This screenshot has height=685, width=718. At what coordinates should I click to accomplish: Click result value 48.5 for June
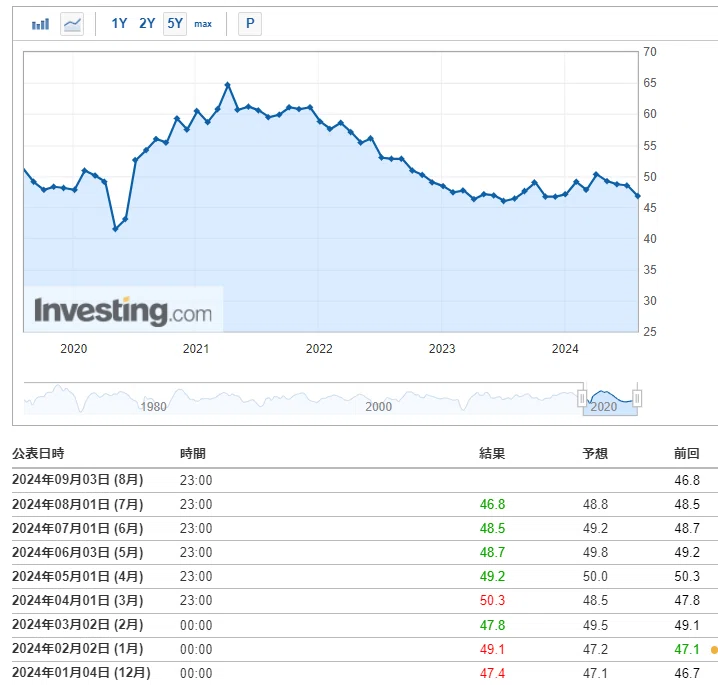tap(492, 528)
